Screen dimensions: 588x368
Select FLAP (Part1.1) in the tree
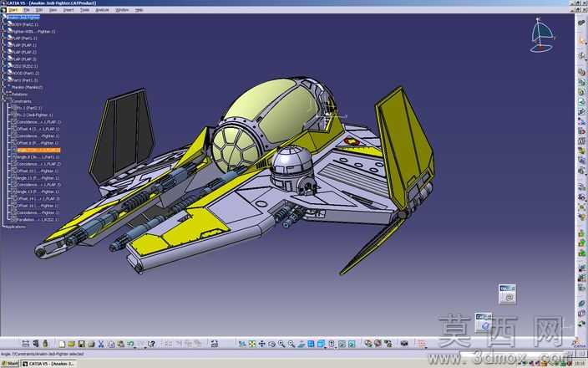[x=24, y=38]
